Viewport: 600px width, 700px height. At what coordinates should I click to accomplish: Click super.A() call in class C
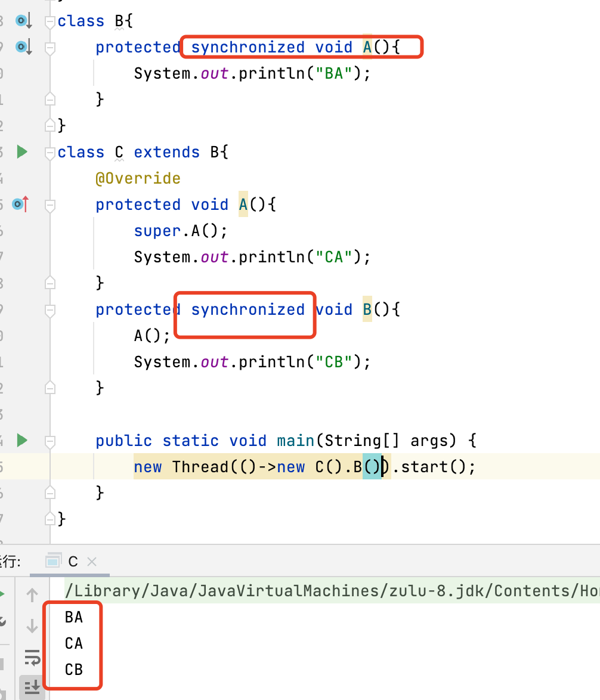click(180, 231)
